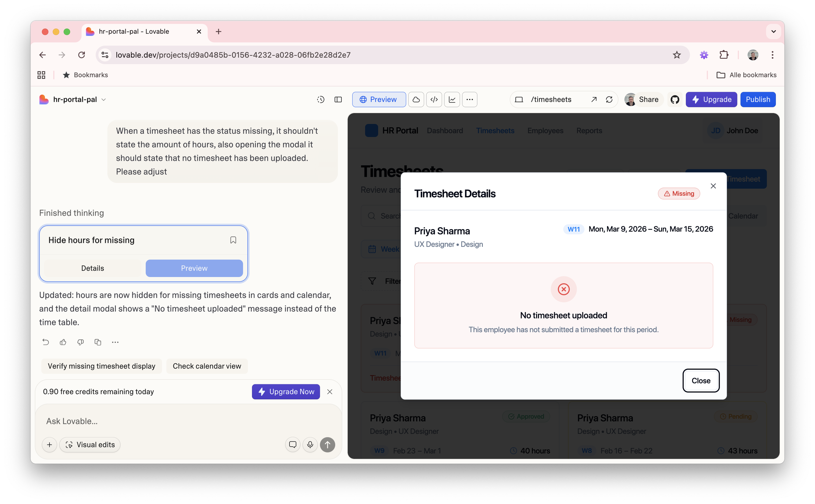Switch to Code view icon
The image size is (815, 504).
434,99
